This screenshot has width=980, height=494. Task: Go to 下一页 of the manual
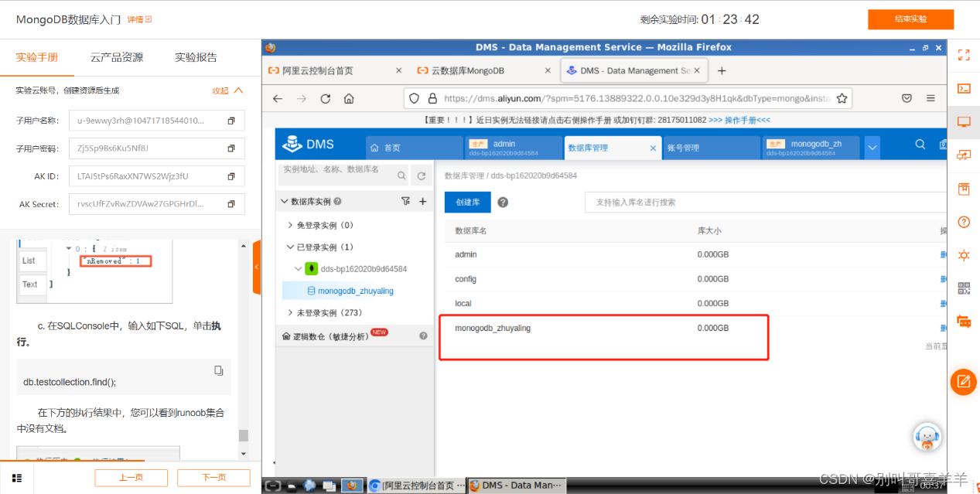click(213, 478)
